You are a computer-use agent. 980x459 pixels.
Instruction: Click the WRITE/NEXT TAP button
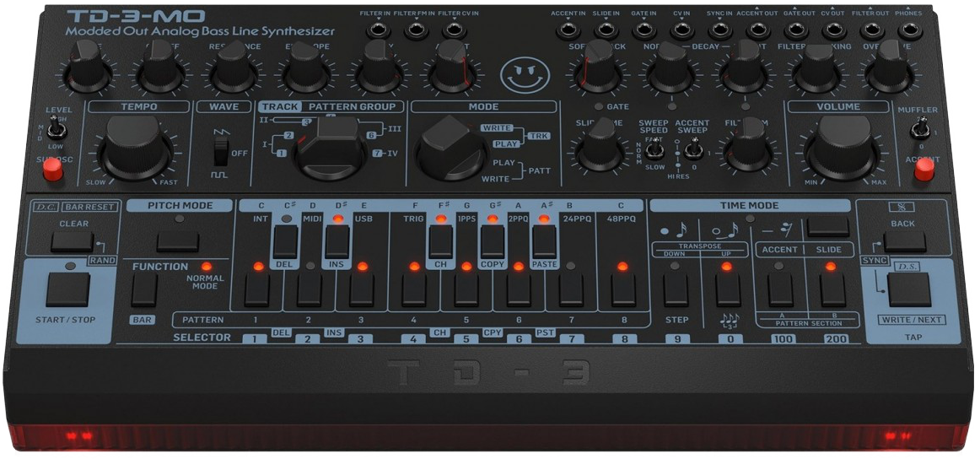point(909,289)
